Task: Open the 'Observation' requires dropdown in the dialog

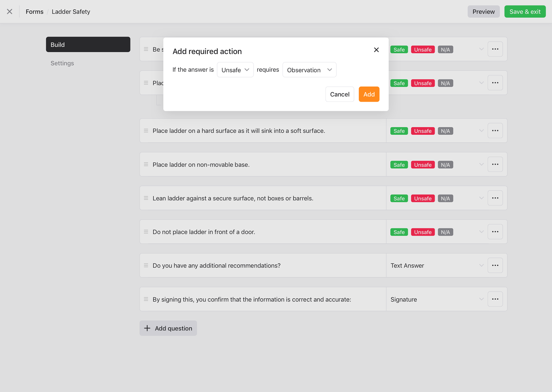Action: coord(309,69)
